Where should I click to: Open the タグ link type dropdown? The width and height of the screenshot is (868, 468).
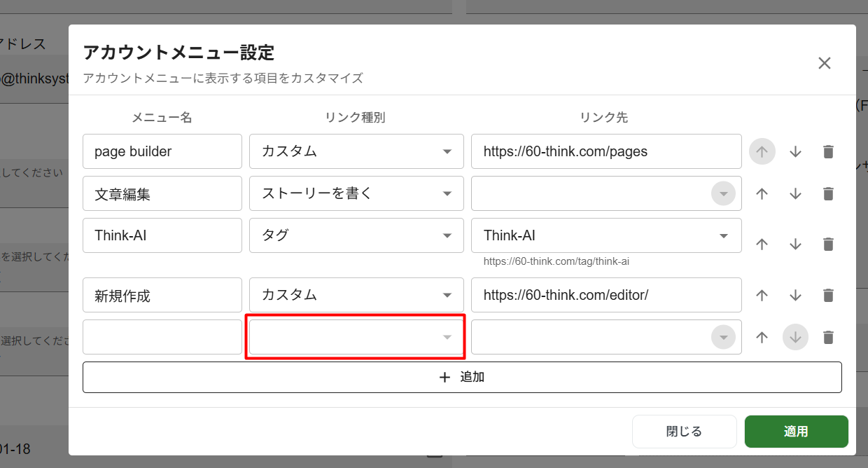(x=356, y=235)
